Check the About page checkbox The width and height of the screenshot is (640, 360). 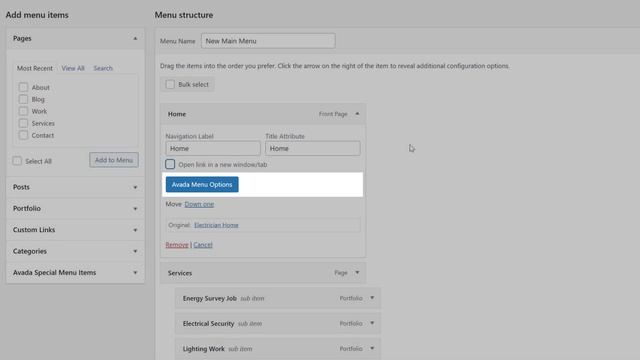pyautogui.click(x=23, y=87)
